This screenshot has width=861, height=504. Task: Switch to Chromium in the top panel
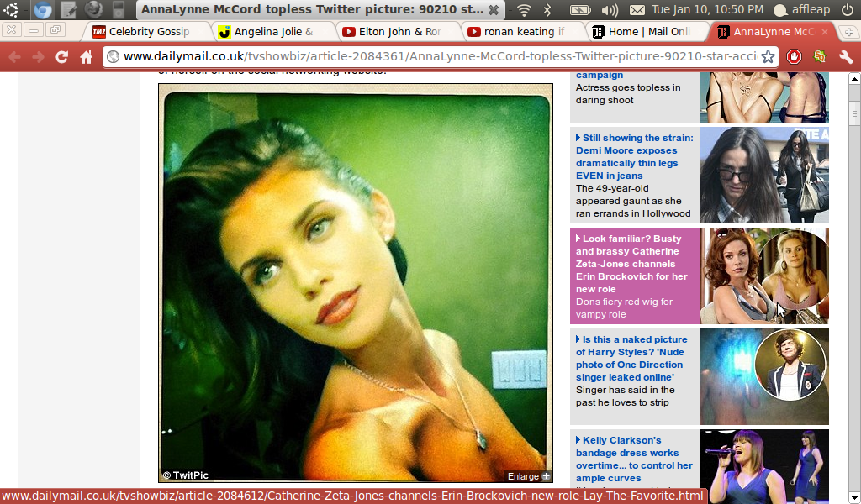pos(42,9)
